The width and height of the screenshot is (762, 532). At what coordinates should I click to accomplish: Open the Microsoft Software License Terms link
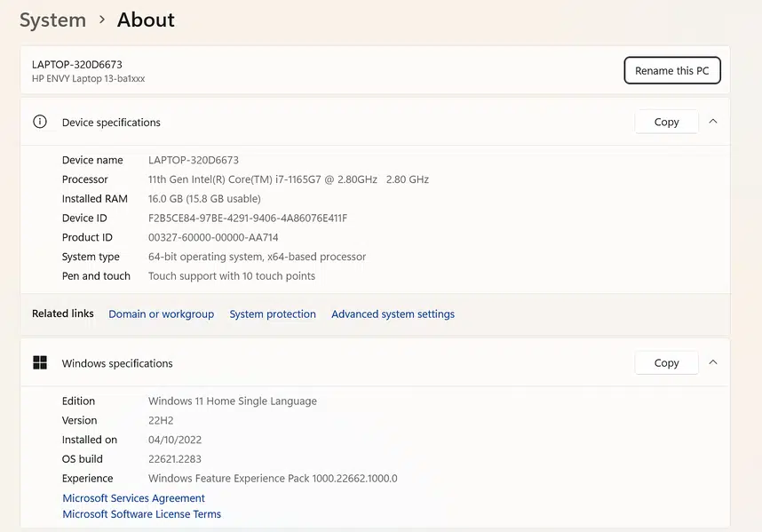pos(141,514)
